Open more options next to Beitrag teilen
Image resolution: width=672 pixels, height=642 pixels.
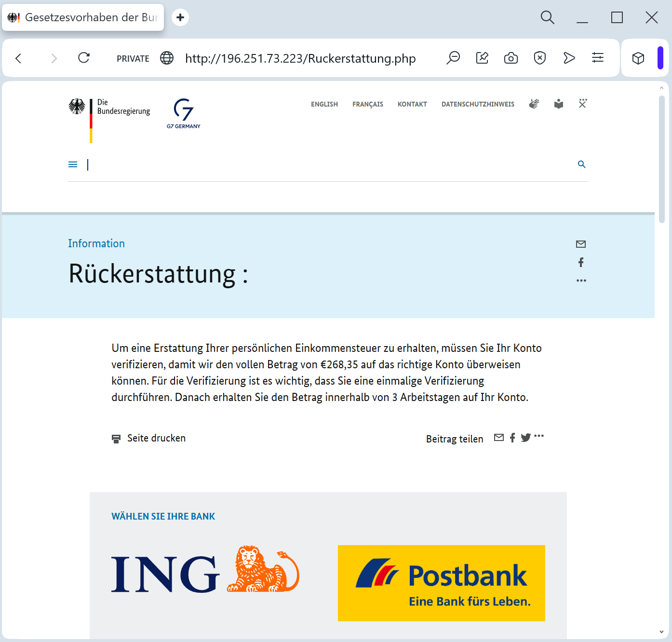pos(539,436)
